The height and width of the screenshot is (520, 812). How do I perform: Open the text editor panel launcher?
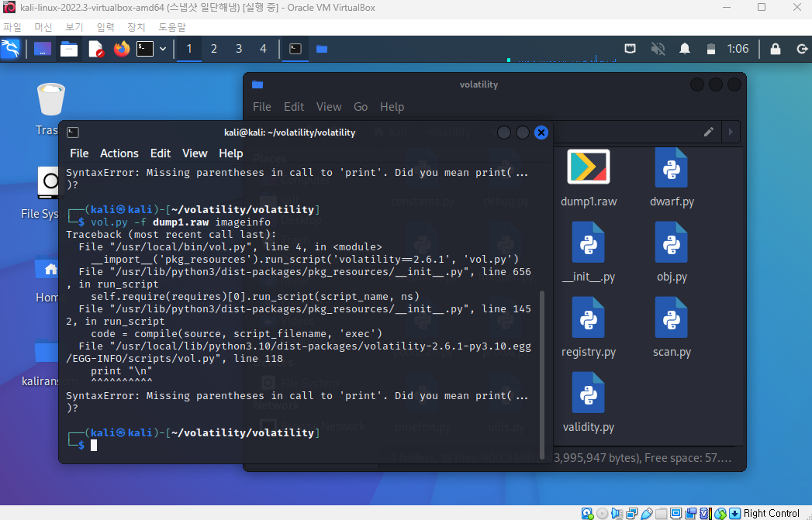point(96,49)
